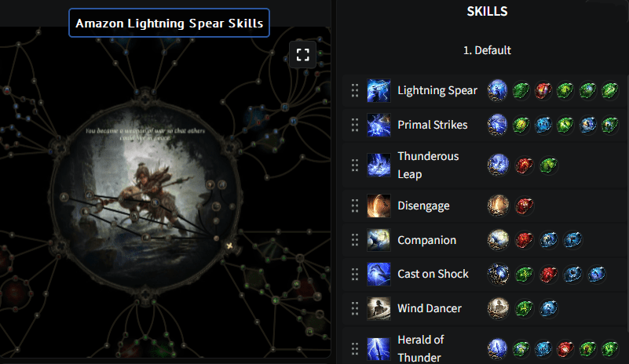Click the "Amazon Lightning Spear Skills" title box
The height and width of the screenshot is (364, 629).
(x=170, y=23)
